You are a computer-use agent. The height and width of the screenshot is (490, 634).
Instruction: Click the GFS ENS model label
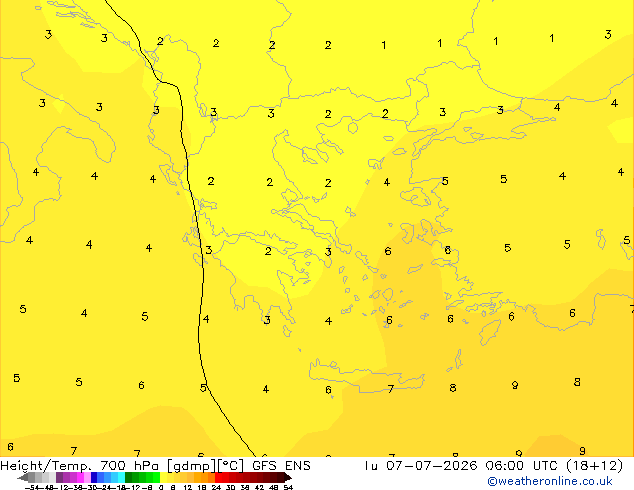click(x=281, y=466)
